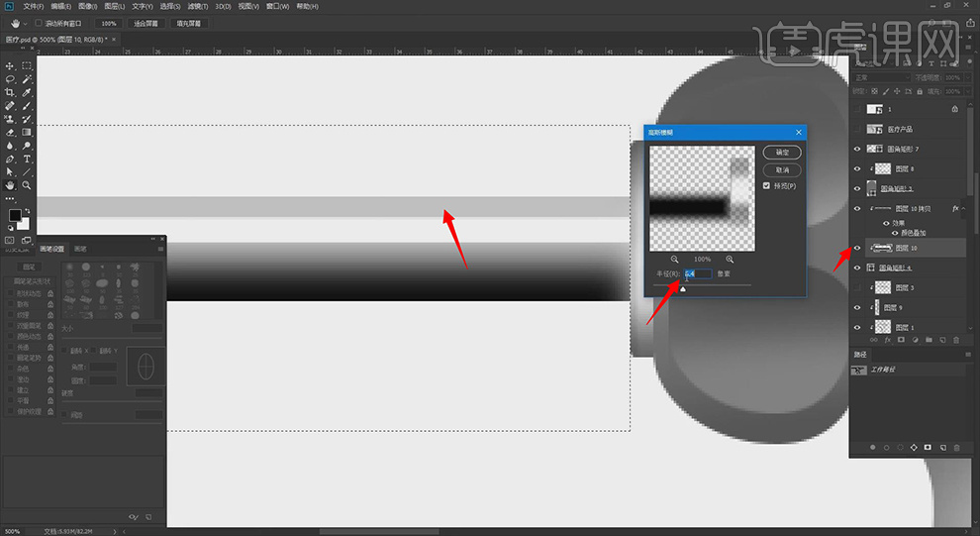This screenshot has height=536, width=980.
Task: Open the 滤镜(T) menu
Action: [198, 6]
